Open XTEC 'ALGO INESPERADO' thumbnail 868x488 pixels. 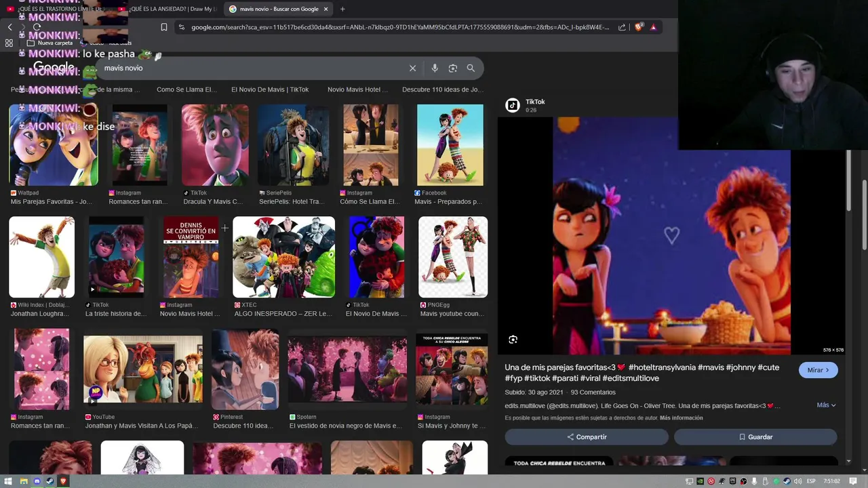tap(283, 257)
